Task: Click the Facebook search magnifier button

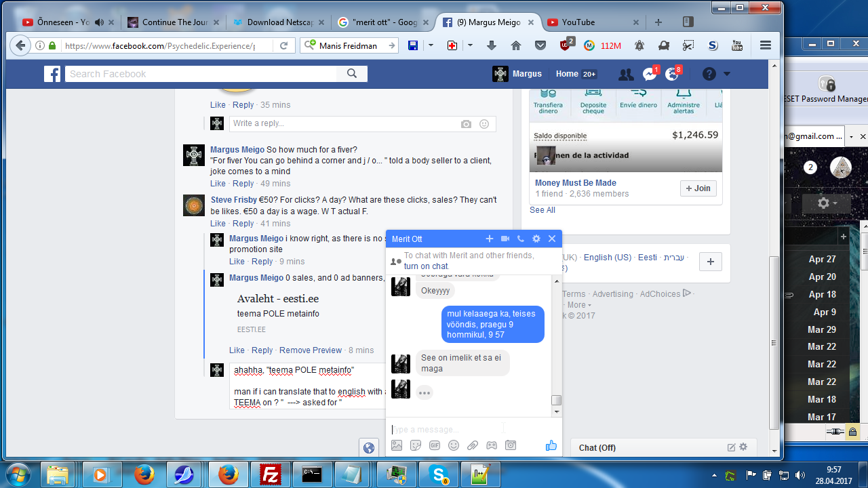Action: coord(351,74)
